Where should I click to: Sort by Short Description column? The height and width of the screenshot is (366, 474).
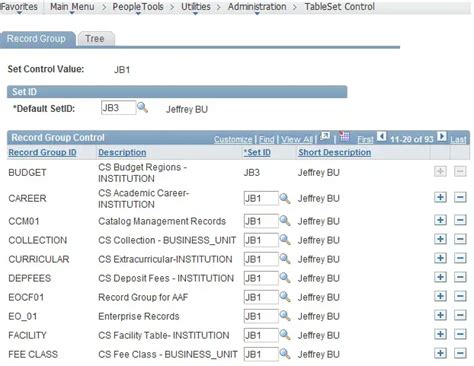click(334, 152)
